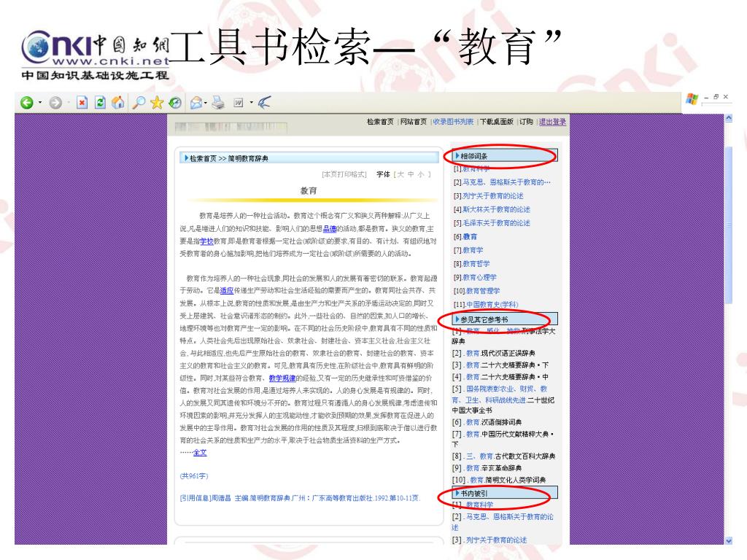Click 订购 in the top navigation

[x=526, y=122]
